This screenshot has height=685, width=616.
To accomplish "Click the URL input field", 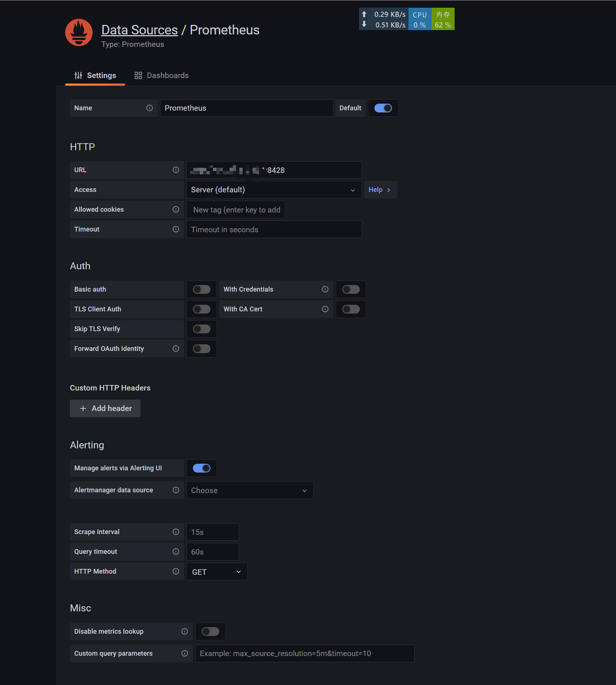I will 274,170.
